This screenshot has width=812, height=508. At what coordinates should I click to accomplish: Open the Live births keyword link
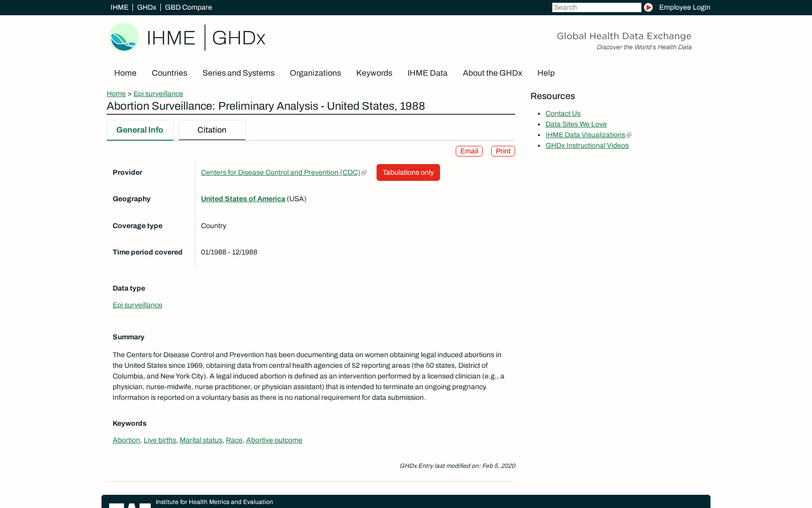(160, 440)
